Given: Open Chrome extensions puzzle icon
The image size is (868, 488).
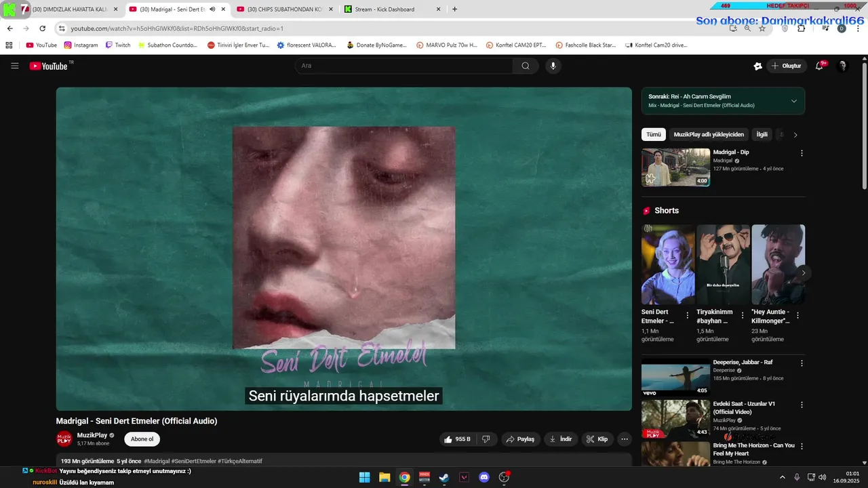Looking at the screenshot, I should click(802, 28).
